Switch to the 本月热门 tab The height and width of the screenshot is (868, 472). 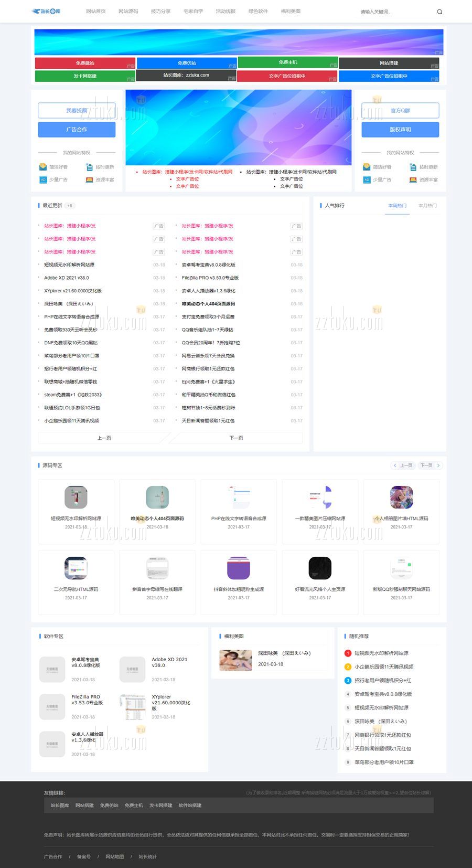pos(427,206)
